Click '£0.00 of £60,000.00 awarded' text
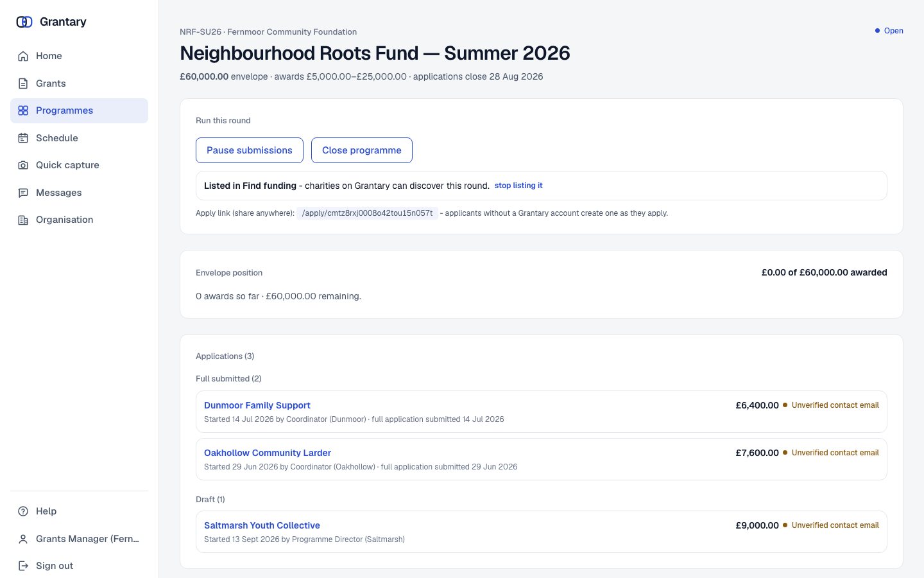The height and width of the screenshot is (578, 924). coord(825,272)
